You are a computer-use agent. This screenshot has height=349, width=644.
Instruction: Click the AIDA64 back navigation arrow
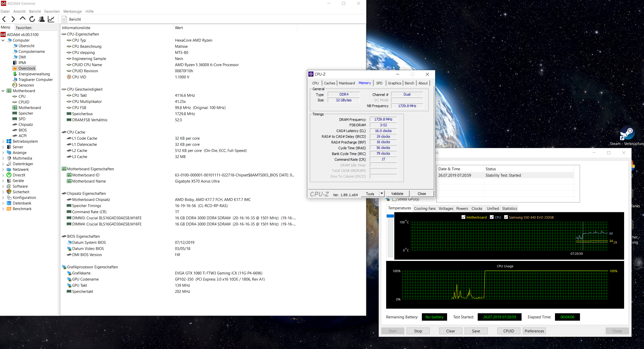pyautogui.click(x=4, y=19)
